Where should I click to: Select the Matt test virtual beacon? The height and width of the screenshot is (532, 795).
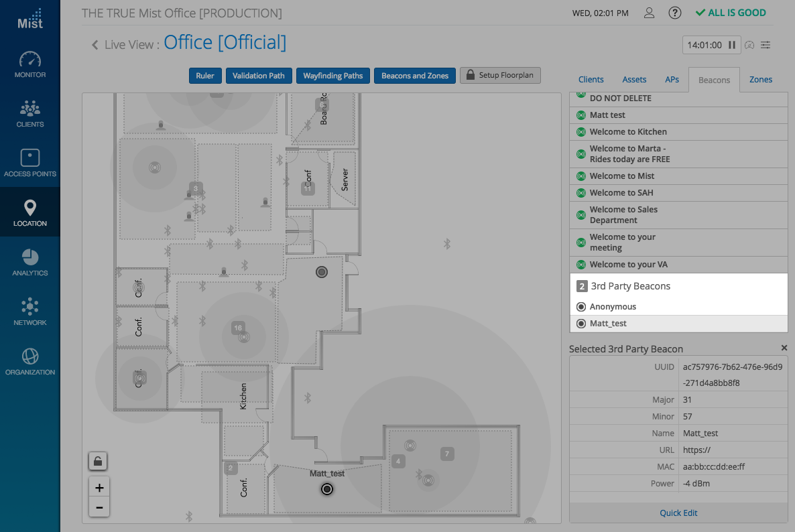(678, 115)
